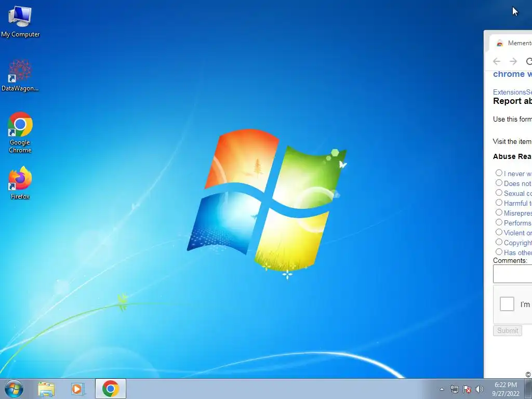Click the Submit button

pyautogui.click(x=508, y=330)
